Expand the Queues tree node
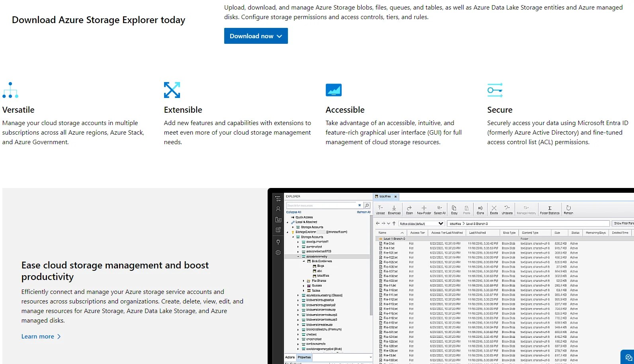The width and height of the screenshot is (634, 364). pos(303,286)
